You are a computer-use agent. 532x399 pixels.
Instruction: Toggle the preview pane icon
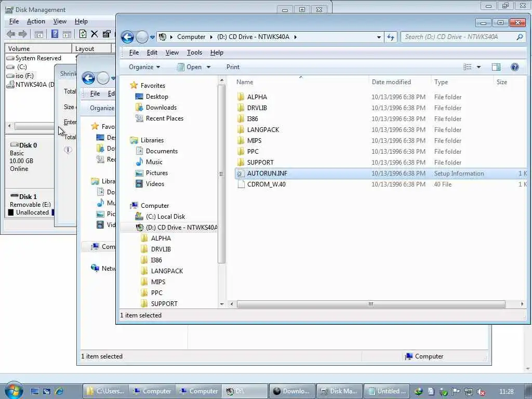[x=496, y=67]
